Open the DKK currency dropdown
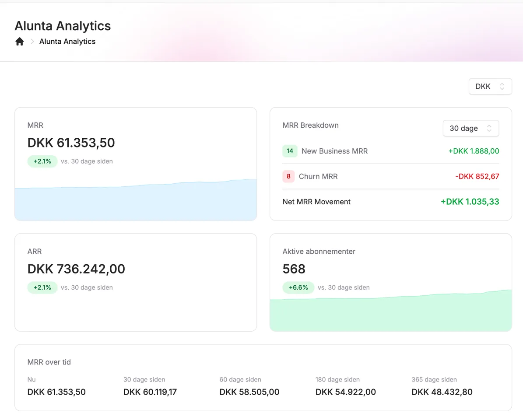Screen dimensions: 523x420 coord(490,86)
